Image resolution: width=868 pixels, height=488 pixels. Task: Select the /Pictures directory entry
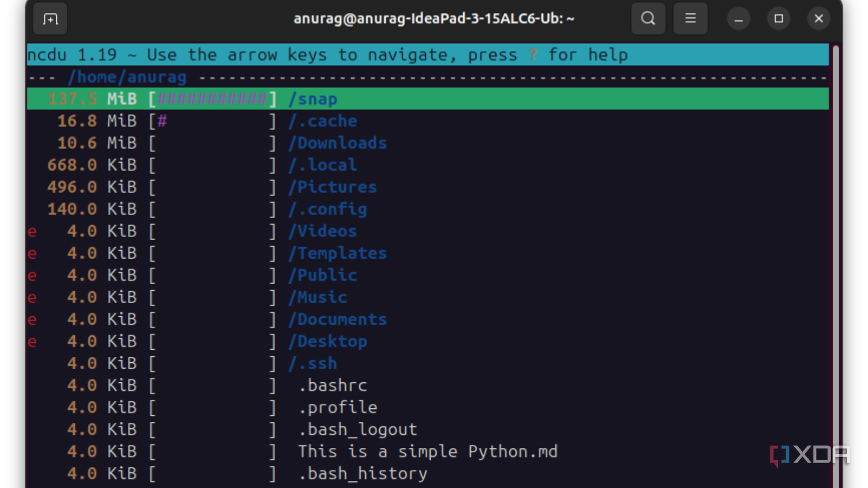click(332, 187)
